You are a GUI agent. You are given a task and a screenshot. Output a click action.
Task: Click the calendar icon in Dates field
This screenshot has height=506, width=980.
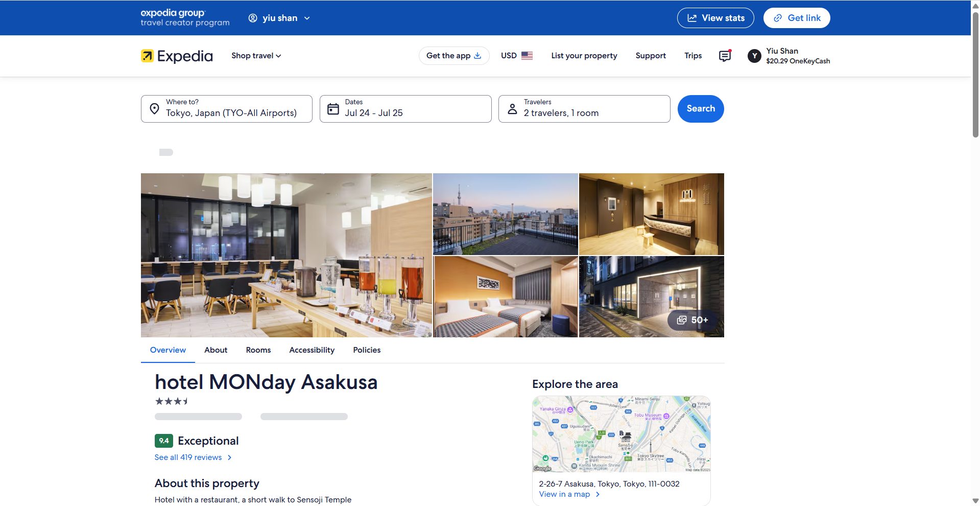pos(333,109)
